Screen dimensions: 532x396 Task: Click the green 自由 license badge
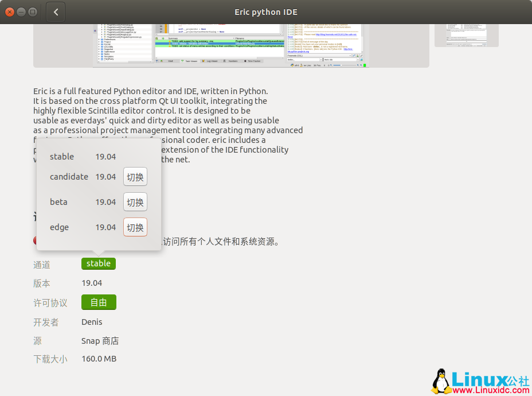[99, 302]
